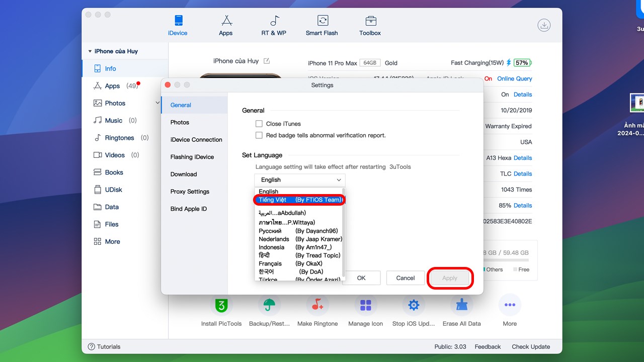The width and height of the screenshot is (644, 362).
Task: Click the Erase All Data icon
Action: [462, 305]
